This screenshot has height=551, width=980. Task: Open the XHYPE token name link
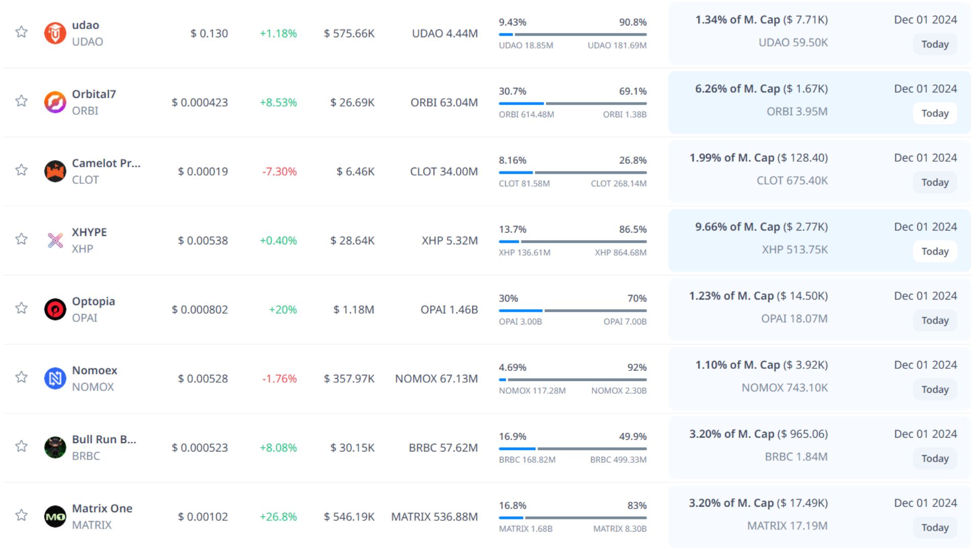(x=89, y=232)
